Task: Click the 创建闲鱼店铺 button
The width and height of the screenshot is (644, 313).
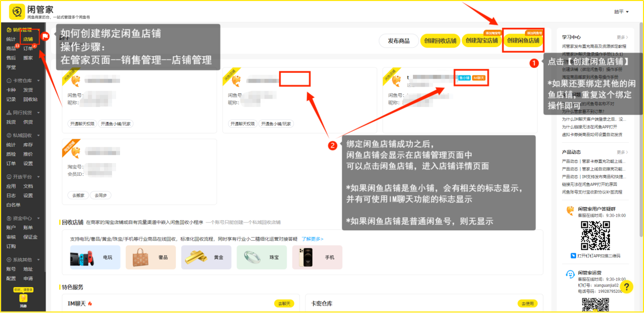Action: click(x=523, y=41)
